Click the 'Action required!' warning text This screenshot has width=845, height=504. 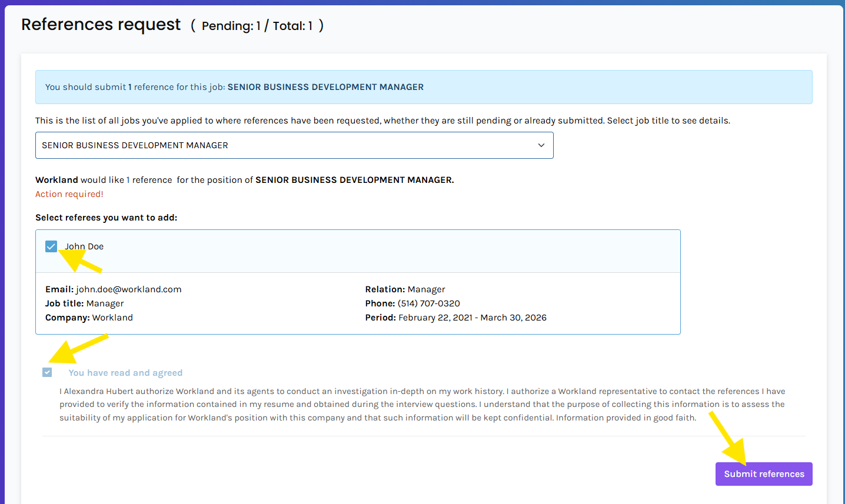[x=69, y=194]
